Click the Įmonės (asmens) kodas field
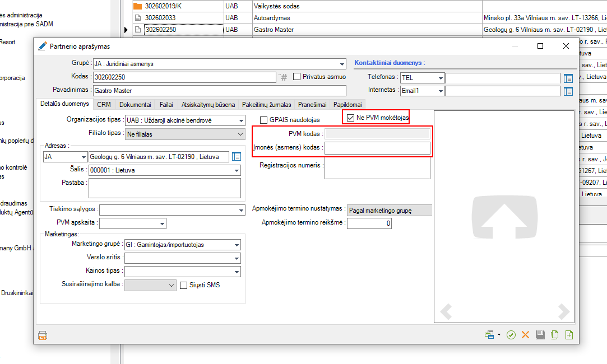 [377, 148]
